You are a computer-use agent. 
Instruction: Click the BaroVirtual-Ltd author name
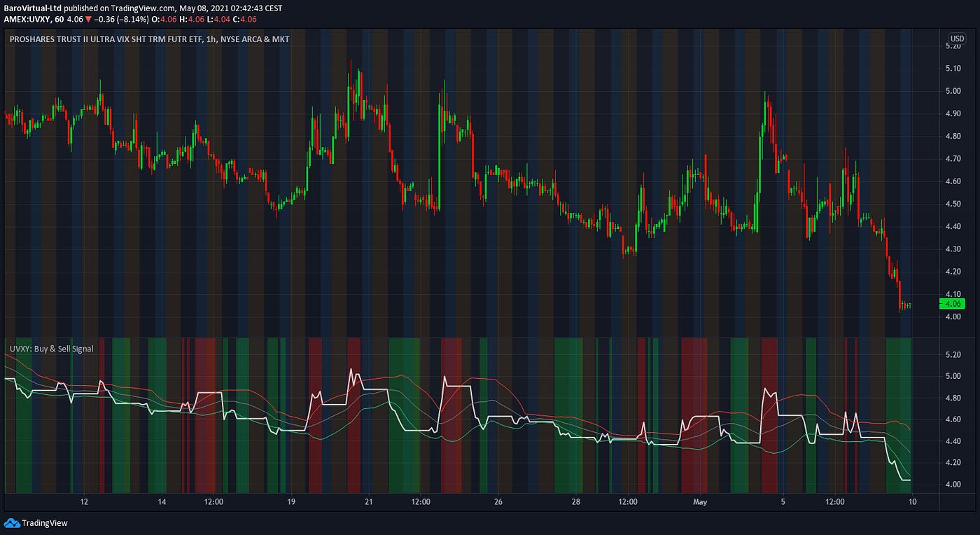tap(31, 7)
